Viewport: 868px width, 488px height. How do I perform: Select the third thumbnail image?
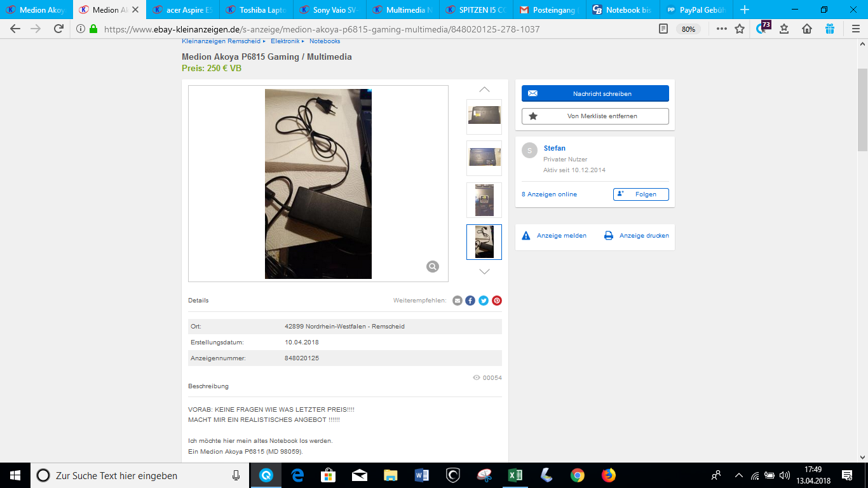[x=484, y=200]
